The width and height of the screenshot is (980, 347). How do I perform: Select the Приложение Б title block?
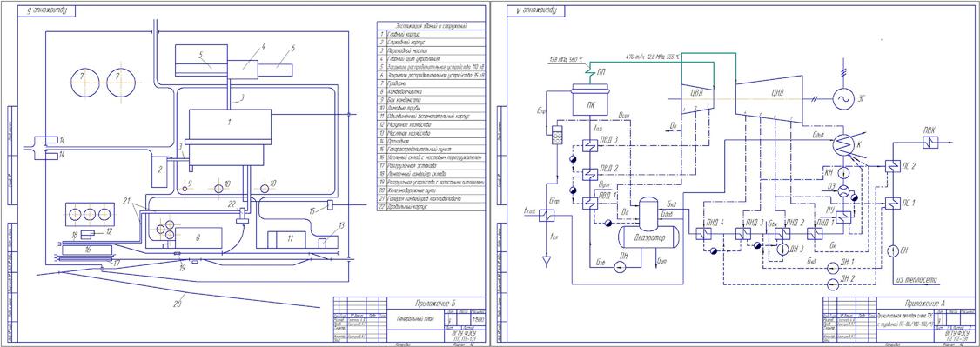407,319
